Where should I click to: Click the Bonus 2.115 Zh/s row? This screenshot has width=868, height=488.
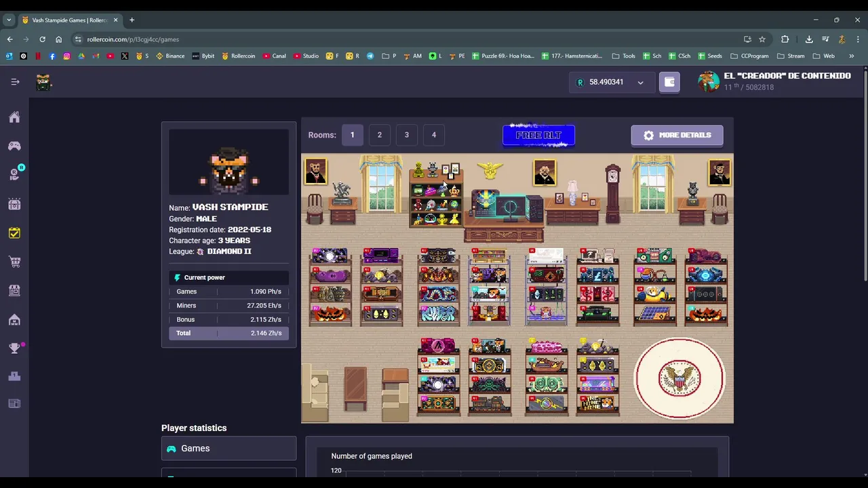(229, 319)
